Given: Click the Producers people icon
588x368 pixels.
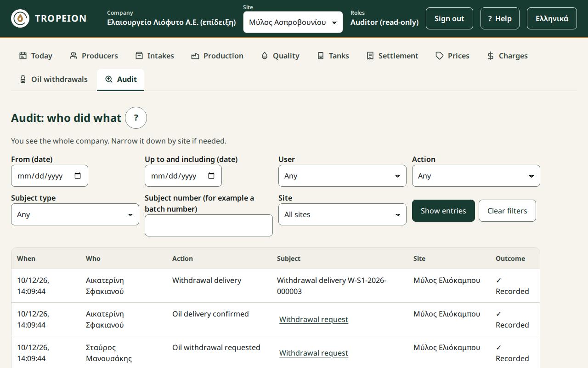Looking at the screenshot, I should [x=73, y=56].
